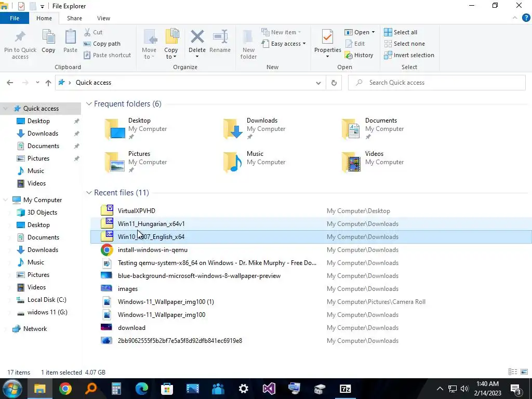This screenshot has height=399, width=532.
Task: Click Copy path in ribbon
Action: tap(102, 44)
